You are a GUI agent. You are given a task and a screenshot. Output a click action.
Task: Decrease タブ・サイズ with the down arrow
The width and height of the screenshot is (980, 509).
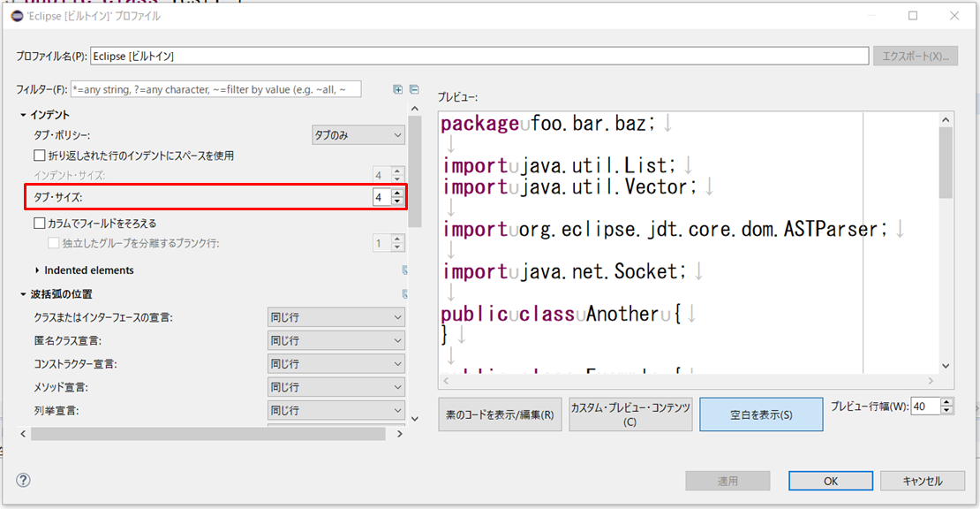pos(397,201)
